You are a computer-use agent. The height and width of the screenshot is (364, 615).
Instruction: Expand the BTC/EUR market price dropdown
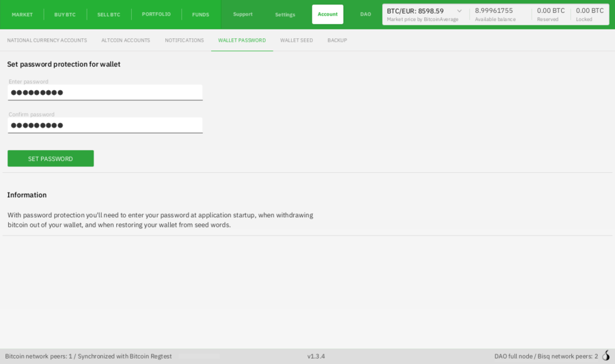tap(459, 11)
